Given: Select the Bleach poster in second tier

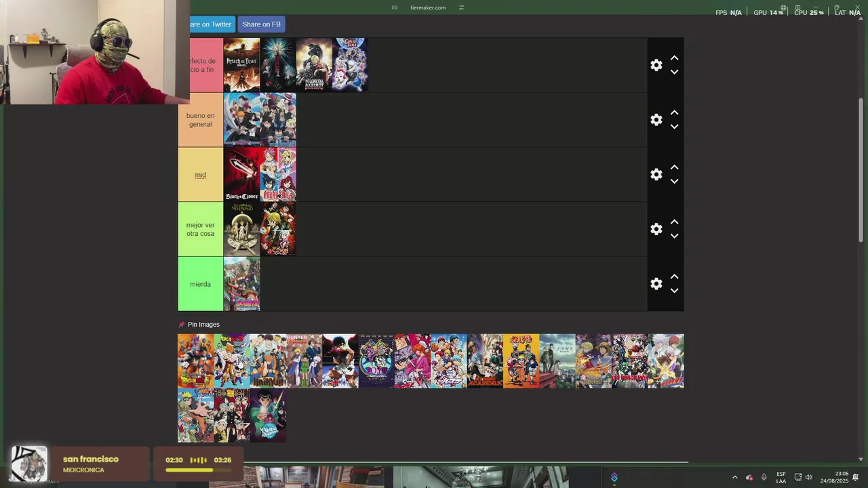Looking at the screenshot, I should click(241, 120).
